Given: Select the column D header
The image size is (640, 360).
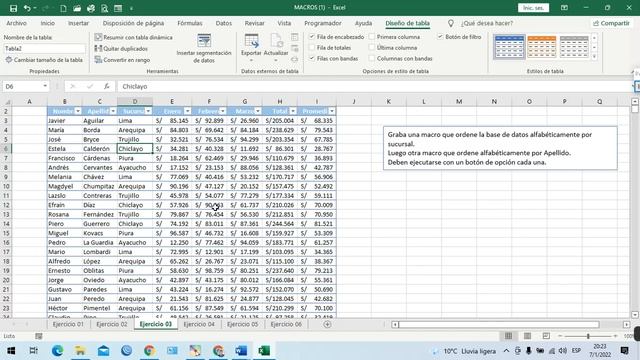Looking at the screenshot, I should coord(135,101).
